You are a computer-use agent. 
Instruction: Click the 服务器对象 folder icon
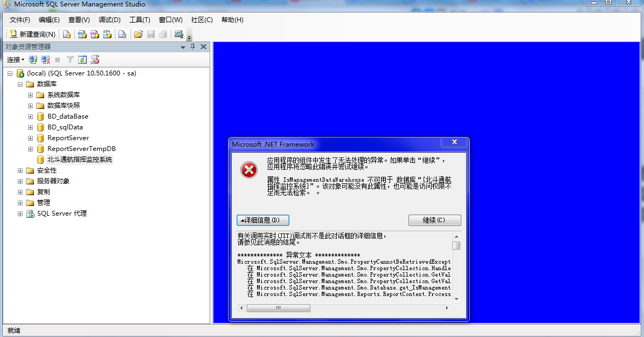(x=30, y=181)
